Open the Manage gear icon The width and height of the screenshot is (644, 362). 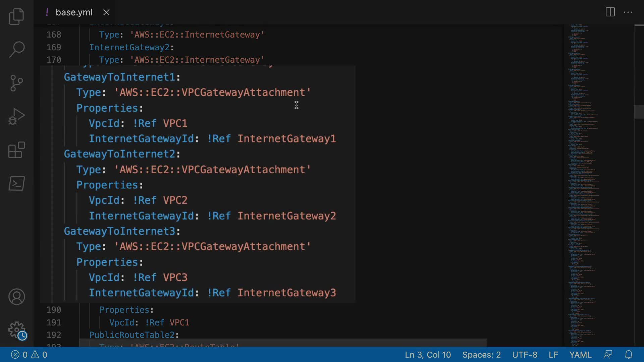coord(16,330)
